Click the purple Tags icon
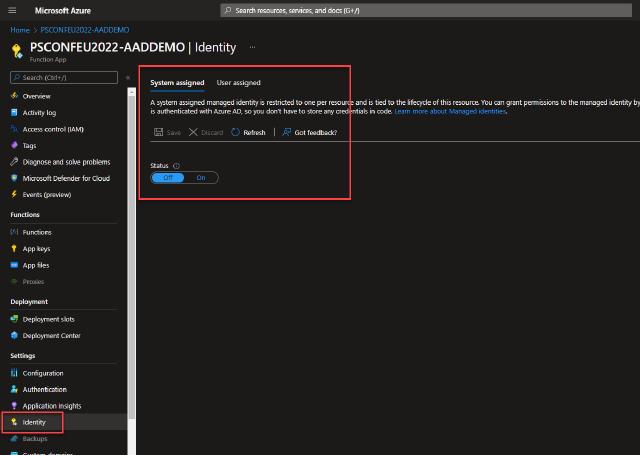Screen dimensions: 640x455 [14, 145]
